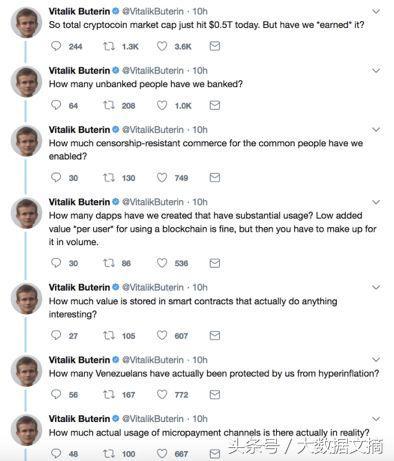The width and height of the screenshot is (394, 461).
Task: Message icon on unbanked people tweet
Action: tap(215, 105)
